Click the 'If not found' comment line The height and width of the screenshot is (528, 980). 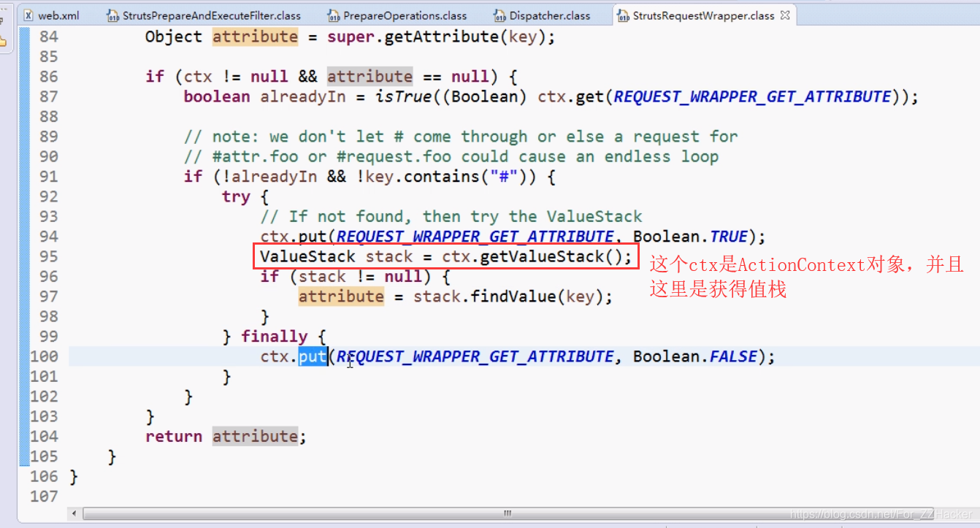451,216
